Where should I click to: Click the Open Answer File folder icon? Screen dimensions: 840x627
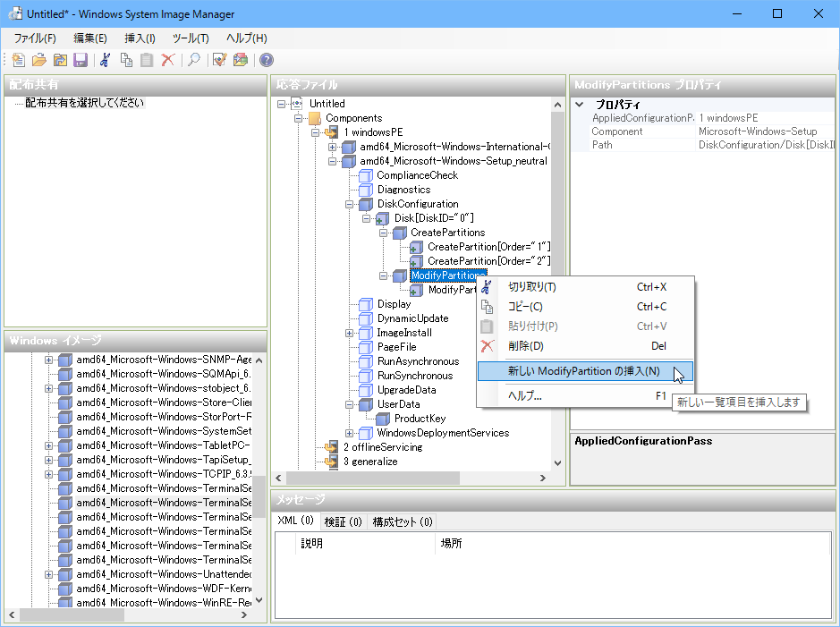point(39,60)
